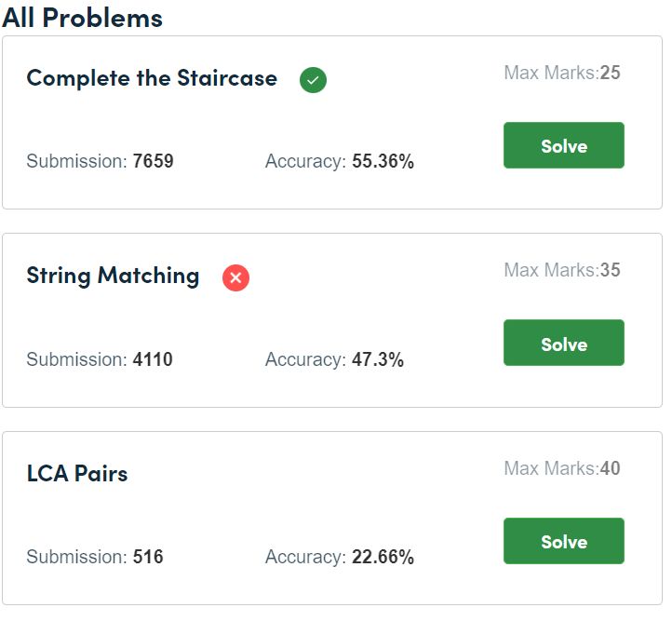
Task: Click the Max Marks:35 label
Action: (x=562, y=270)
